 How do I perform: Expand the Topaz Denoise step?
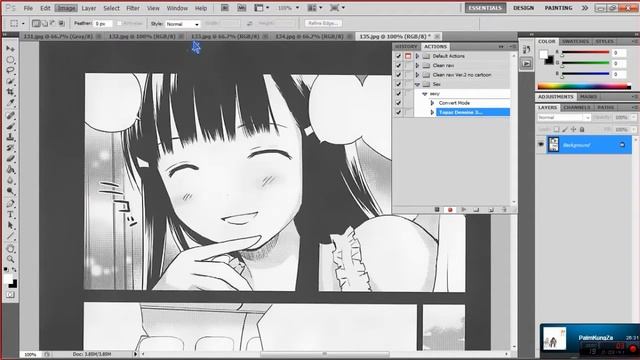point(432,112)
